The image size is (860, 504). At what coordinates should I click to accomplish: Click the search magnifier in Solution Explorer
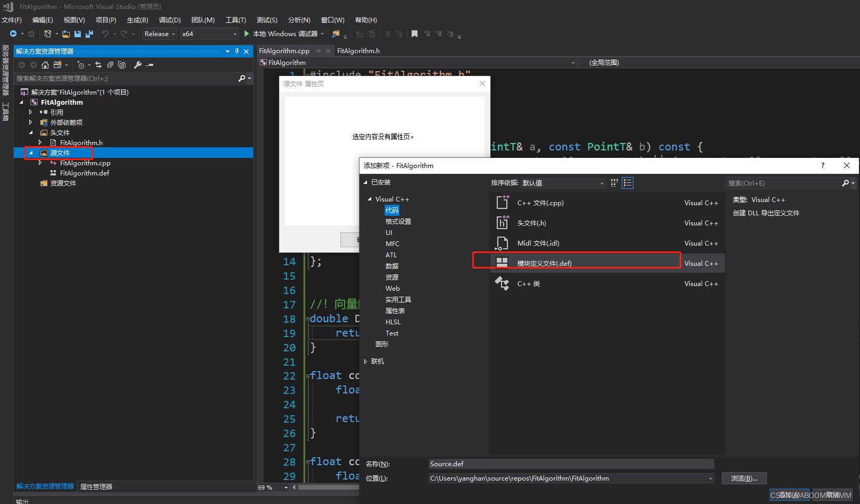click(242, 78)
